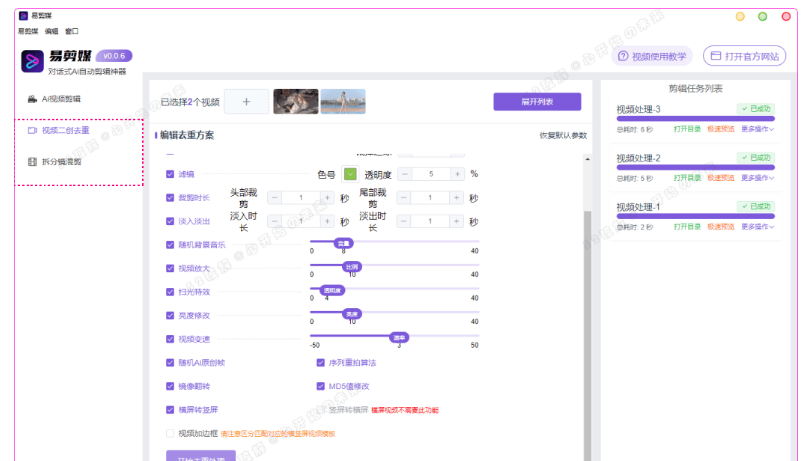Increase 透明度 with the plus button
Viewport: 812px width, 461px height.
(457, 174)
